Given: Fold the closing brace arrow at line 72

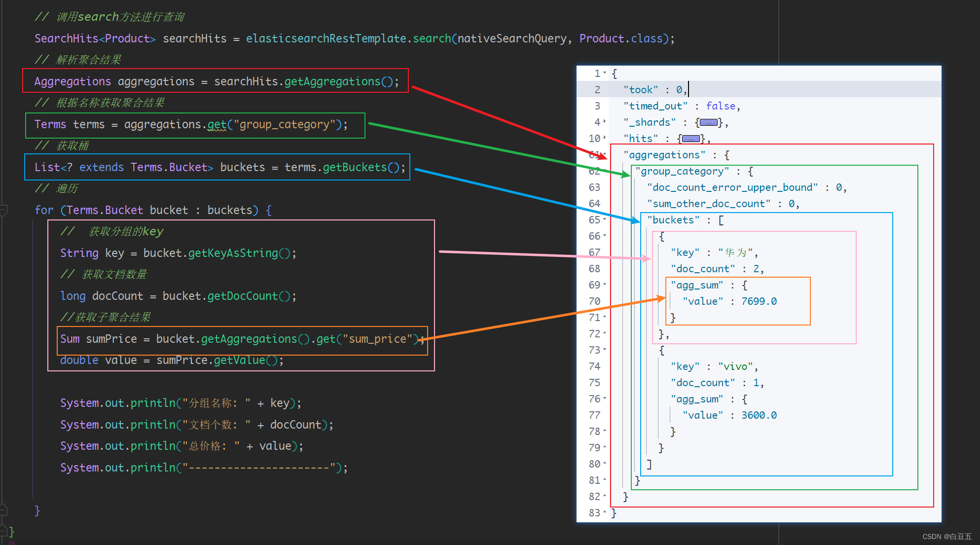Looking at the screenshot, I should (605, 333).
